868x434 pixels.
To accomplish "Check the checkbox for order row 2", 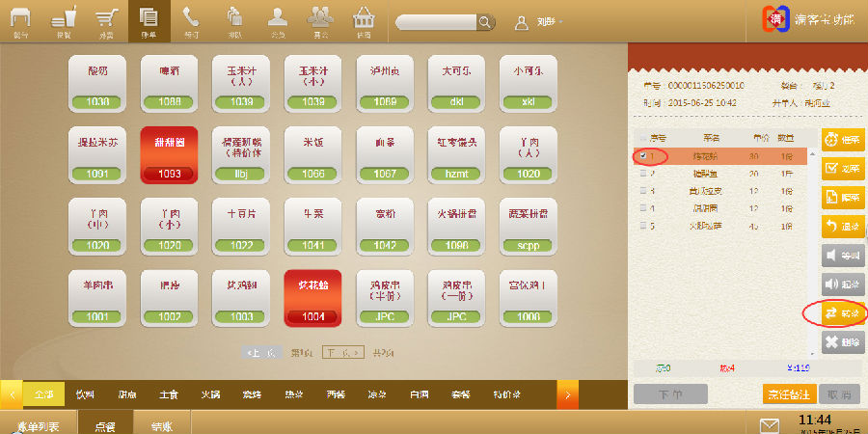I will (x=642, y=174).
